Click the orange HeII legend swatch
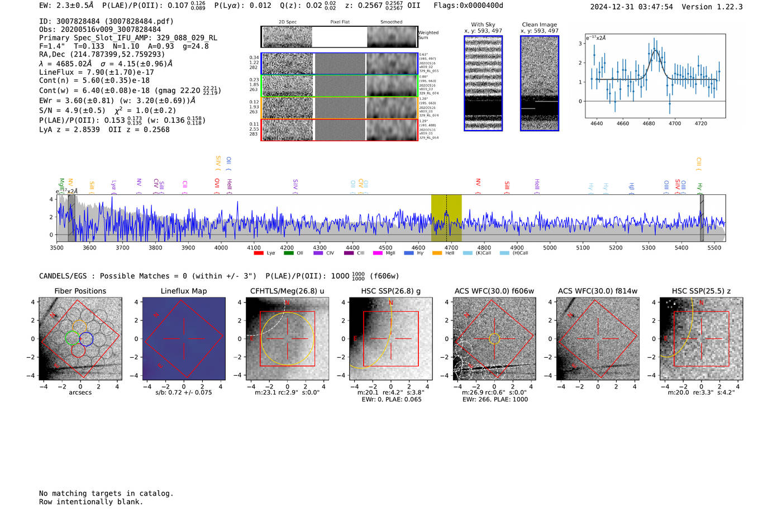 (437, 253)
